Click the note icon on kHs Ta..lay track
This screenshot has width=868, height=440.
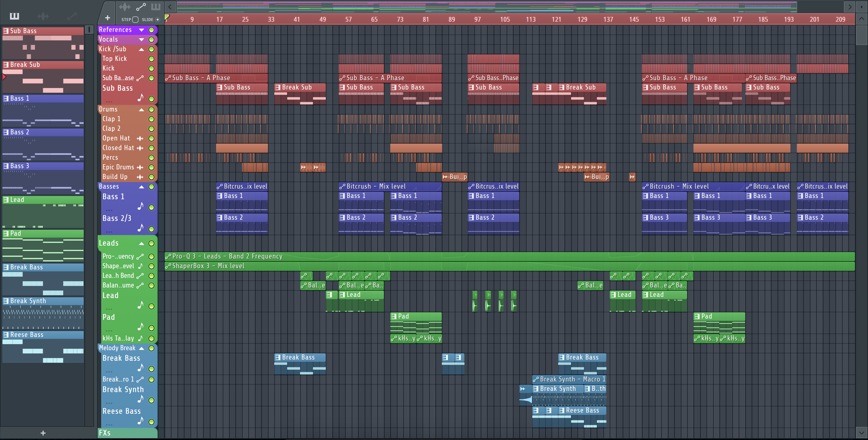[x=140, y=338]
